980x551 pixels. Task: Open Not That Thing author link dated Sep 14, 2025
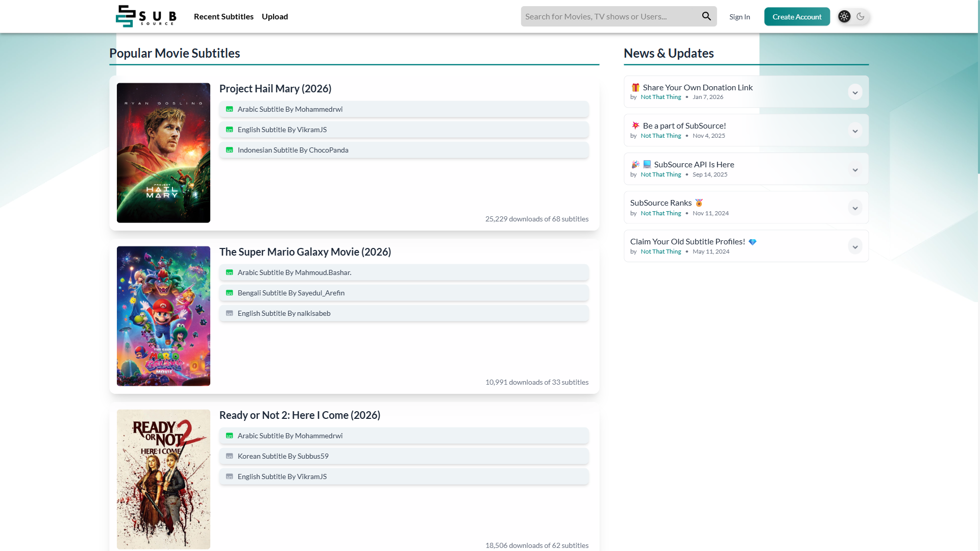tap(660, 174)
